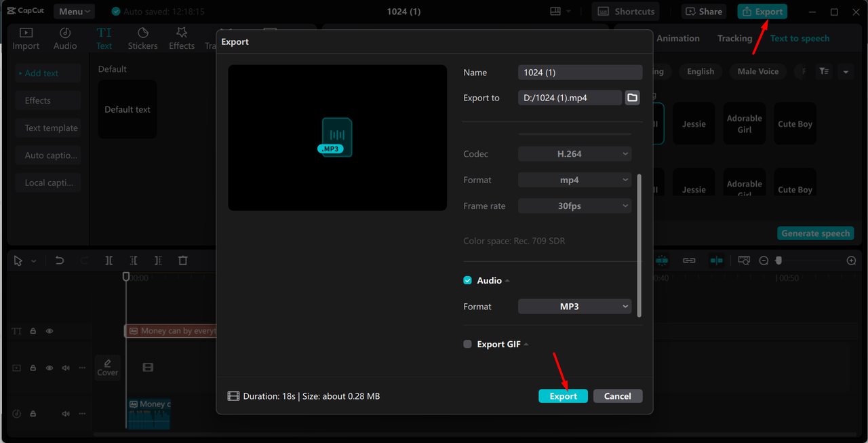Lock the text track

coord(33,331)
